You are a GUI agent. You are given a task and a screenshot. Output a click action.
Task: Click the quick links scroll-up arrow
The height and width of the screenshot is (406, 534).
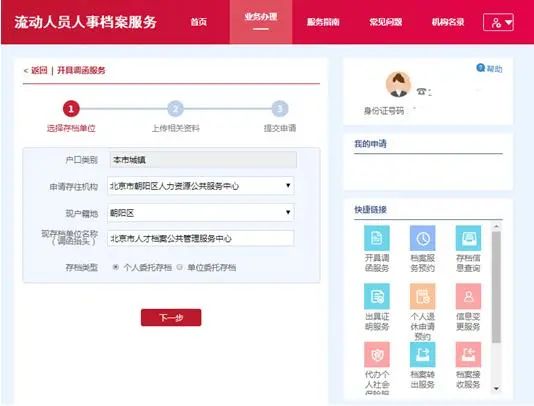pyautogui.click(x=496, y=226)
